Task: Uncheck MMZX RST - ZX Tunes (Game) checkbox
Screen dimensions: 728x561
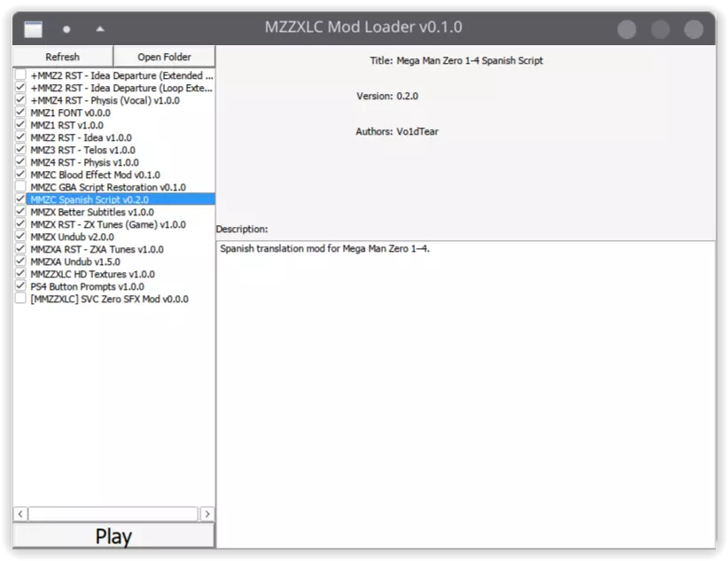Action: coord(20,224)
